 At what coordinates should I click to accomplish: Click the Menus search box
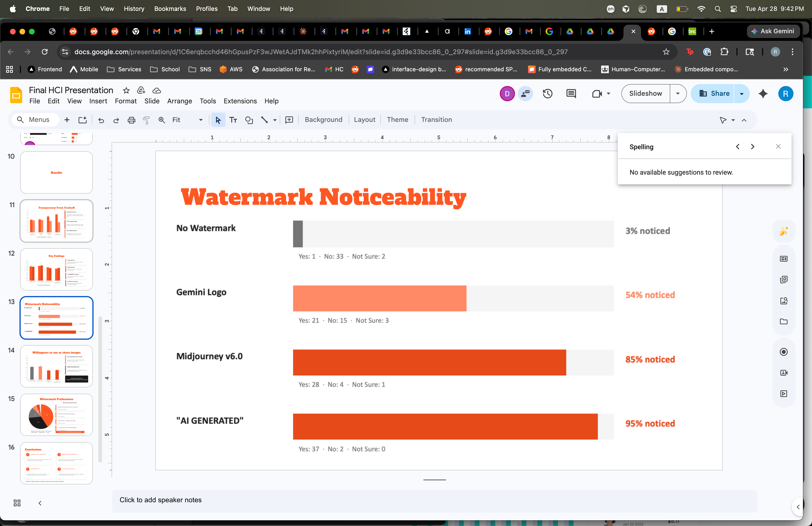[x=35, y=120]
